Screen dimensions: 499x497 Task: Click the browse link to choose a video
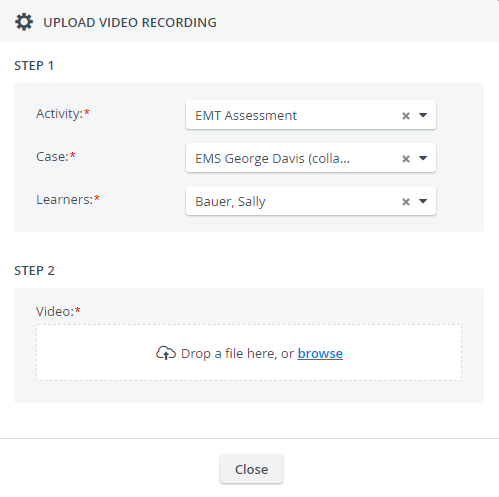pyautogui.click(x=320, y=353)
